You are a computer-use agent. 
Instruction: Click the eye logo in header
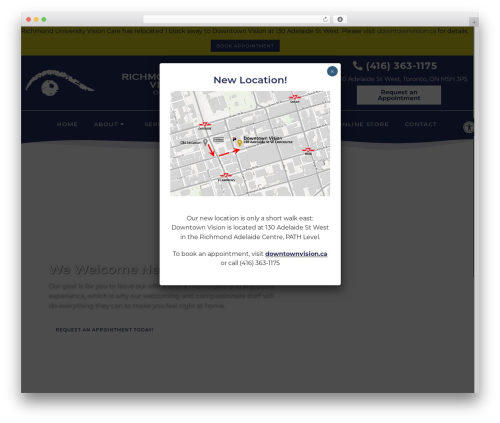point(59,83)
